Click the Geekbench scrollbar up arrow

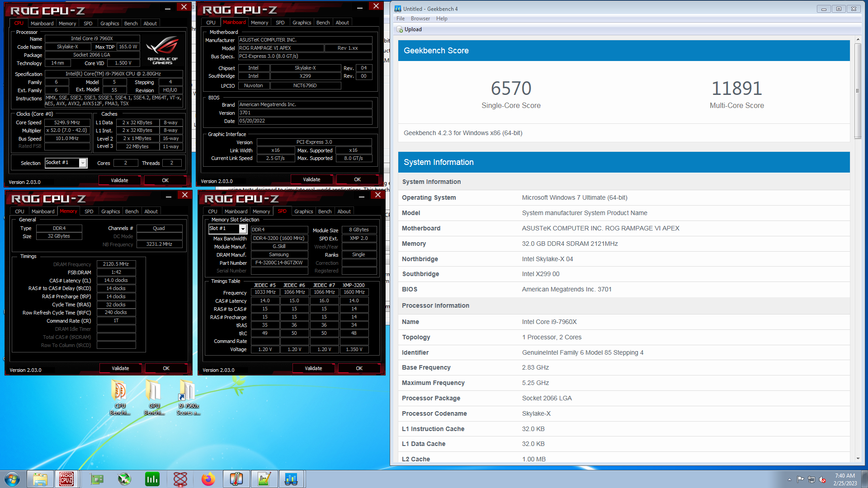pos(858,40)
